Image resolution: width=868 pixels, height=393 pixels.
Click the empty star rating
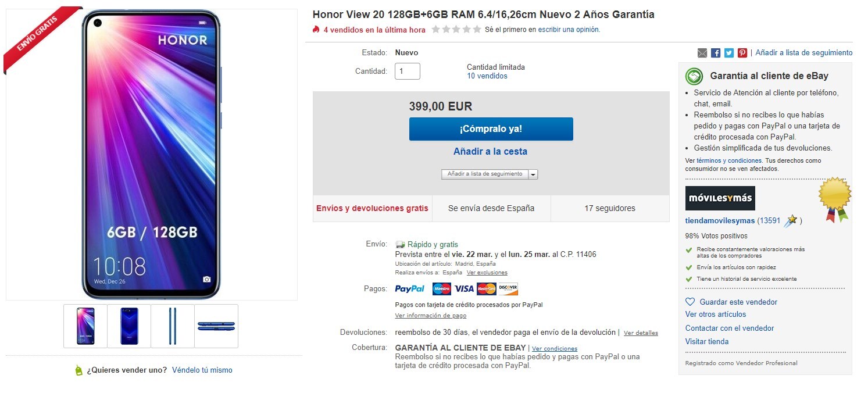tap(456, 30)
